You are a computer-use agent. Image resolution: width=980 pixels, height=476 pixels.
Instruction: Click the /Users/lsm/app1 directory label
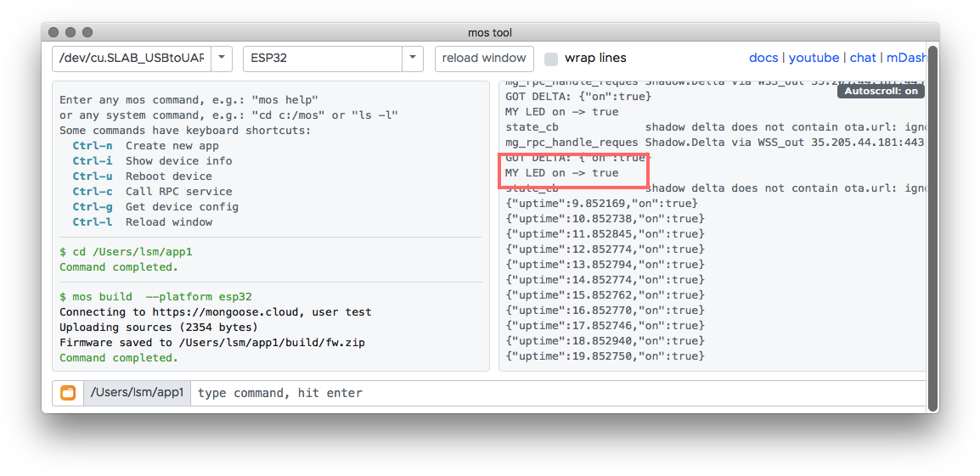click(x=137, y=393)
